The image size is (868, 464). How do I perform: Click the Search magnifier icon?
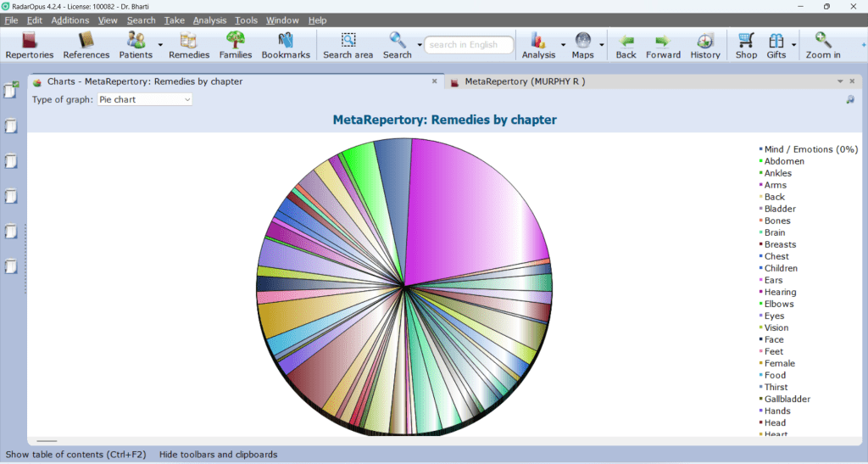pyautogui.click(x=398, y=46)
